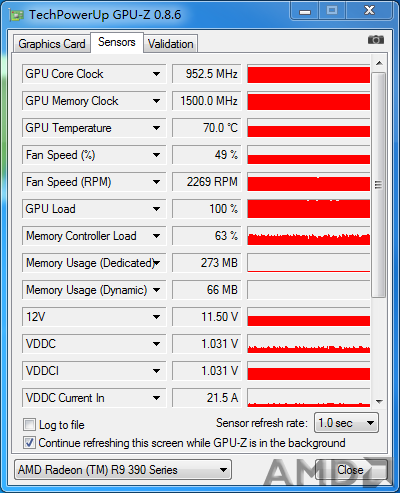Click the Close button

(351, 470)
